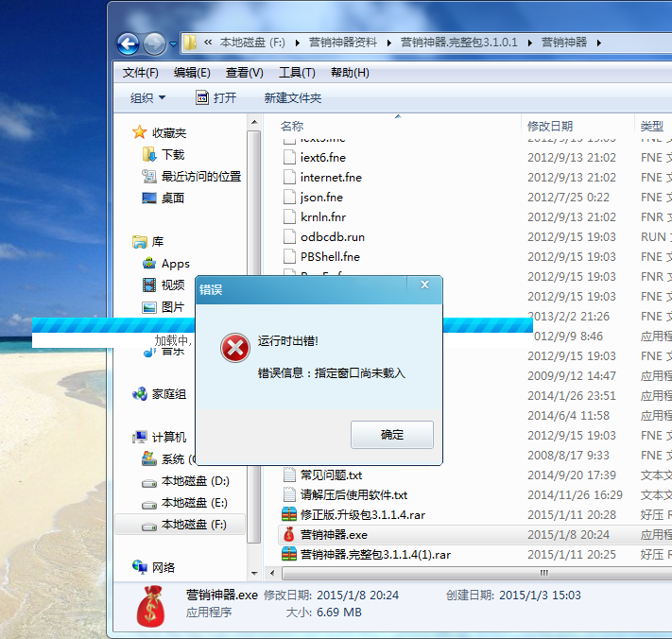Select the json.fne file

tap(321, 198)
